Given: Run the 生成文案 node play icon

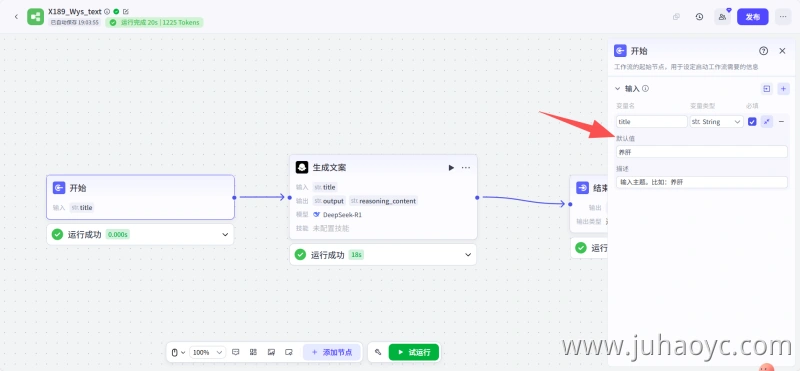Looking at the screenshot, I should coord(451,167).
